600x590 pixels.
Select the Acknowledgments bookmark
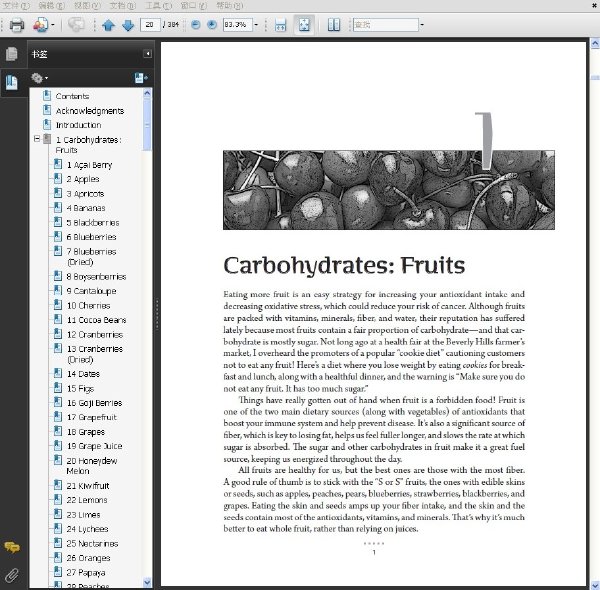(90, 111)
